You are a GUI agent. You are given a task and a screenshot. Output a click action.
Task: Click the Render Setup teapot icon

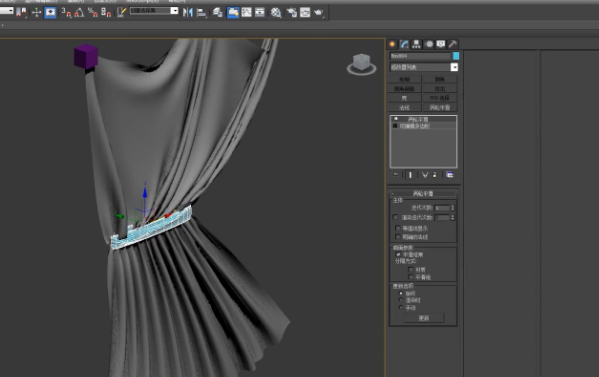(x=291, y=13)
